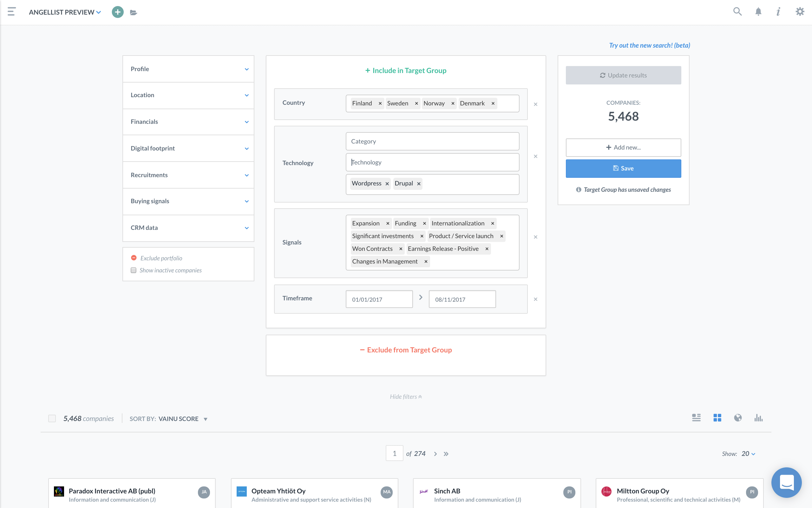Remove the Won Contracts signal tag
Viewport: 812px width, 508px height.
pos(401,249)
